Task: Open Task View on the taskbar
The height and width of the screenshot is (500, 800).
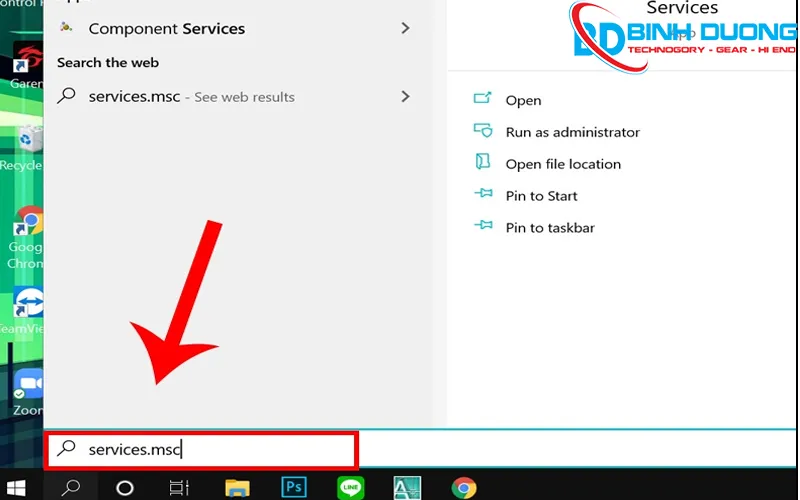Action: pyautogui.click(x=179, y=488)
